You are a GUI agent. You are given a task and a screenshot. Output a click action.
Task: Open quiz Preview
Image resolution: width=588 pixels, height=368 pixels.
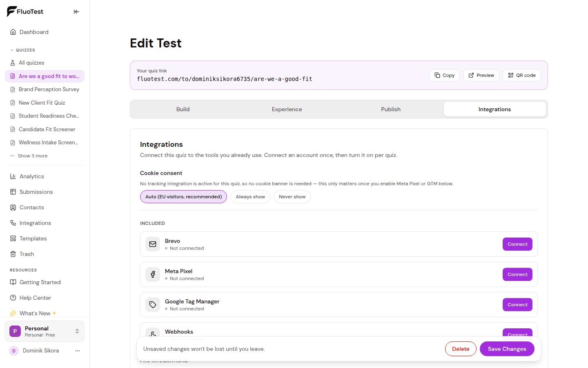481,75
